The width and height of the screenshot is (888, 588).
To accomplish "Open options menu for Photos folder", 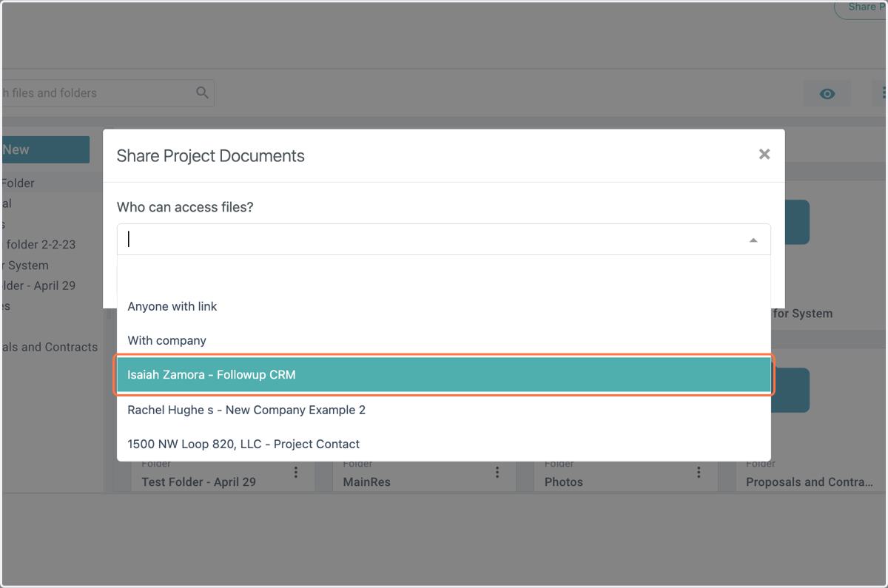I will (x=699, y=472).
